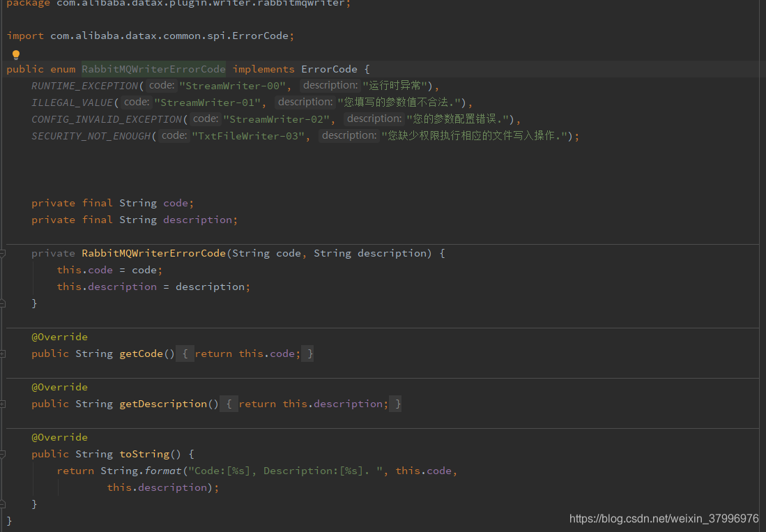Screen dimensions: 766x532
Task: Click the yellow lightbulb quick-fix icon
Action: tap(15, 54)
